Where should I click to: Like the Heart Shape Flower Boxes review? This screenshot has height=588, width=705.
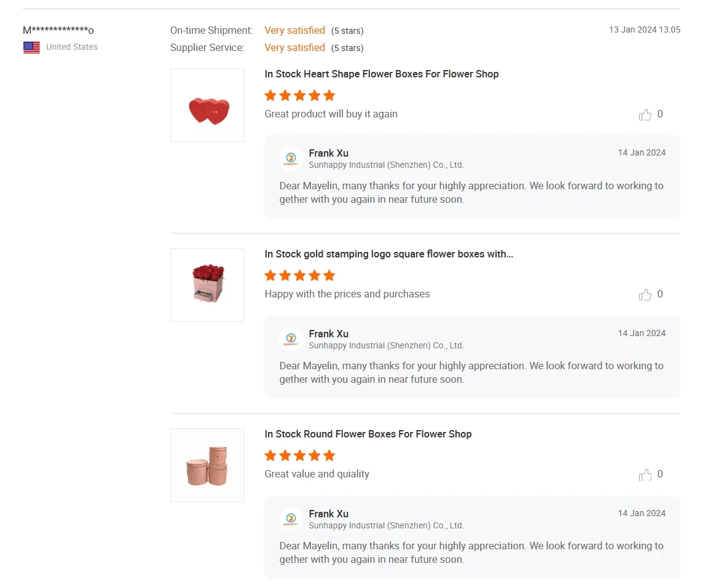point(645,114)
